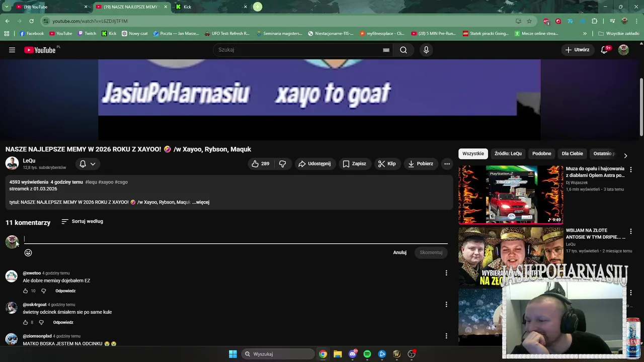The image size is (644, 362).
Task: Click the Zapisz save button
Action: [354, 164]
